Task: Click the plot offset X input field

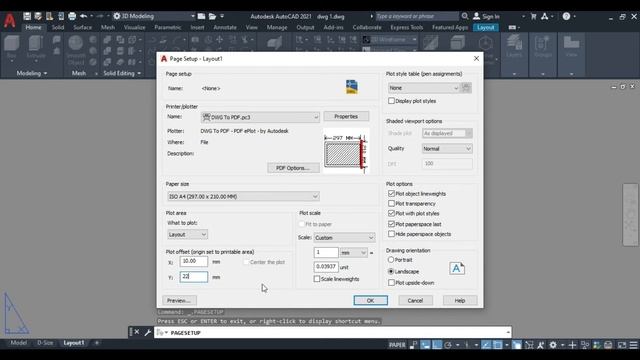Action: pyautogui.click(x=193, y=261)
